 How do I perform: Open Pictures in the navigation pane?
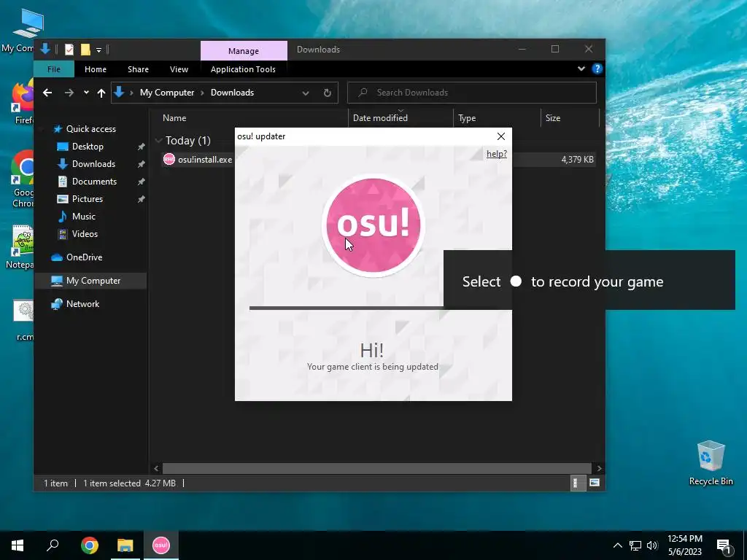[x=88, y=199]
